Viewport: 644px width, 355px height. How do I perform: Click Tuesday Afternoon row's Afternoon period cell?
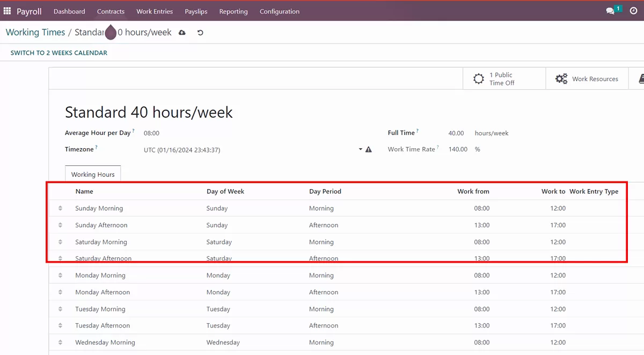click(324, 325)
